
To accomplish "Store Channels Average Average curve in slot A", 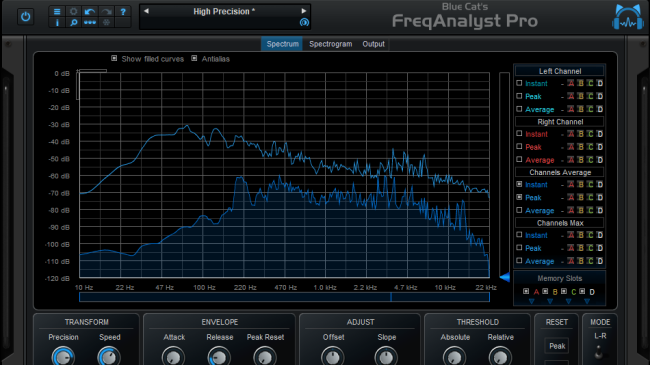I will coord(571,210).
